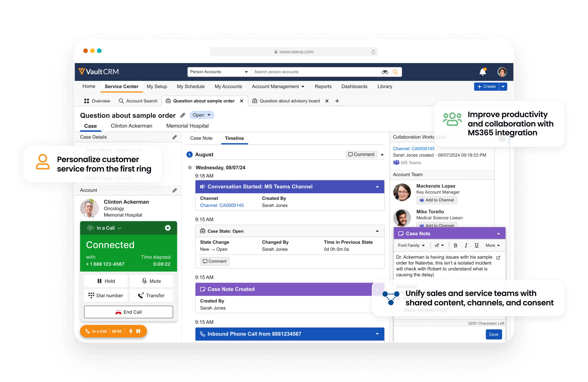Click the Create button
The width and height of the screenshot is (588, 382).
point(487,87)
